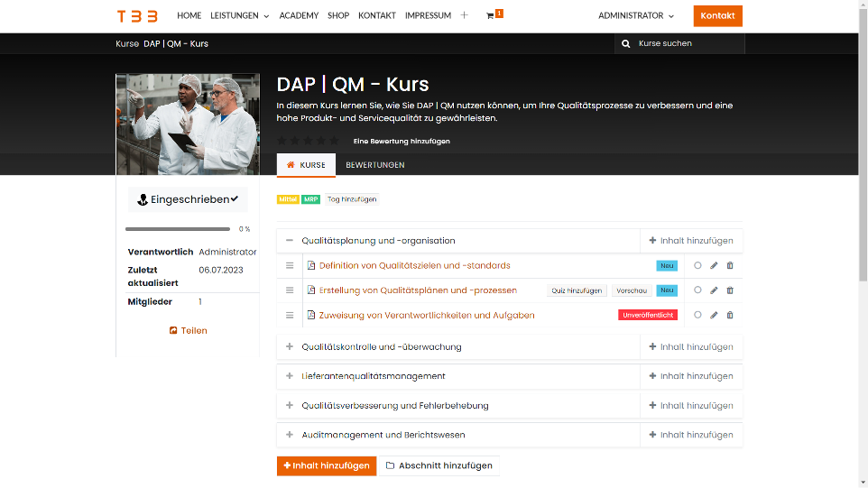Expand 'Lieferantenqualitätsmanagement' section
Image resolution: width=868 pixels, height=488 pixels.
(x=290, y=376)
